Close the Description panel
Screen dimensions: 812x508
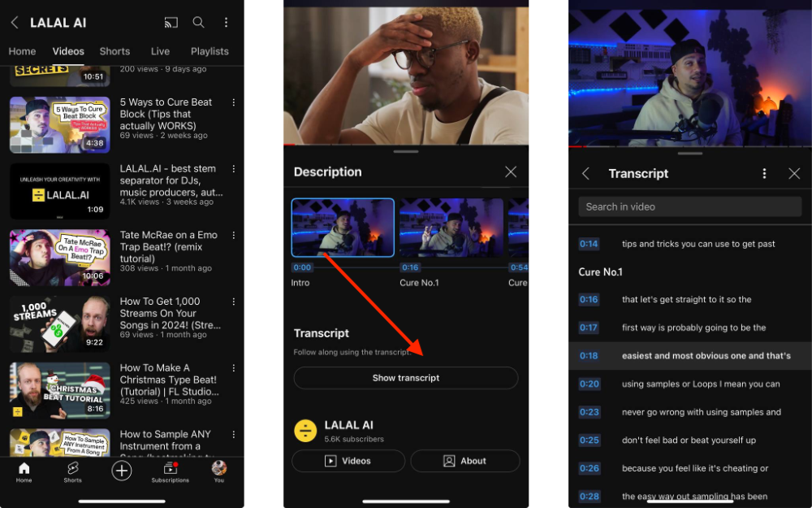pos(511,172)
